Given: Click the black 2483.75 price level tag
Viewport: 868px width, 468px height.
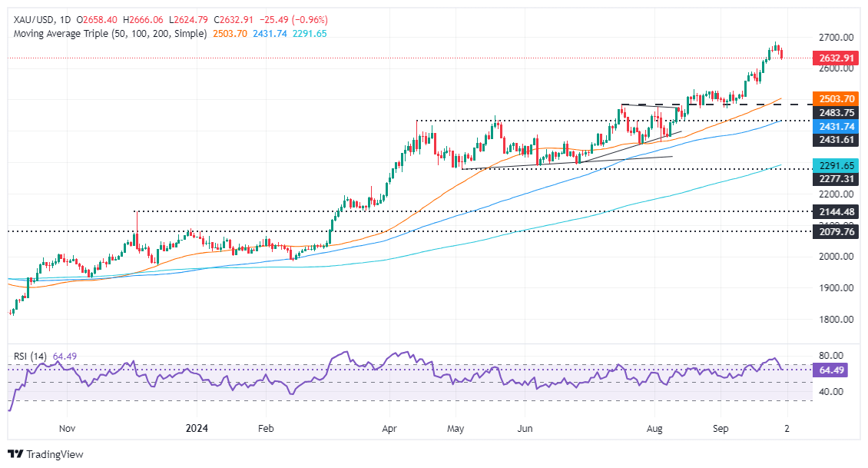Looking at the screenshot, I should (x=838, y=112).
